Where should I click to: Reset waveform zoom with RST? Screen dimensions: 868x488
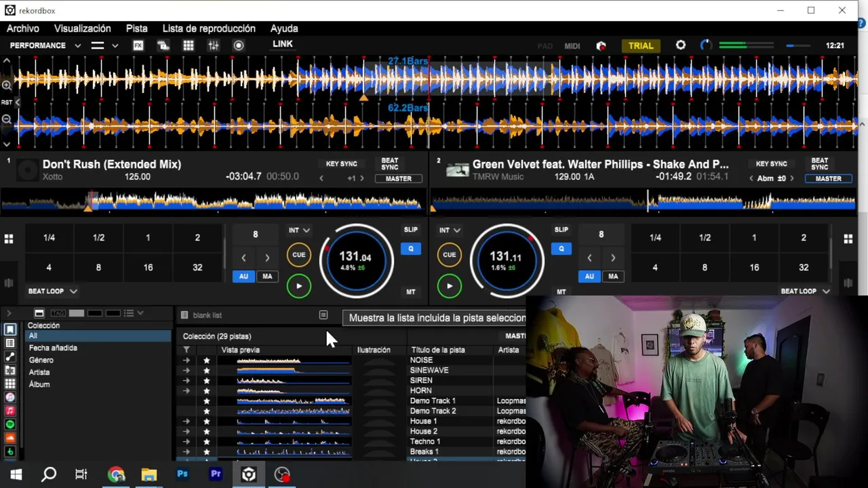pos(7,102)
